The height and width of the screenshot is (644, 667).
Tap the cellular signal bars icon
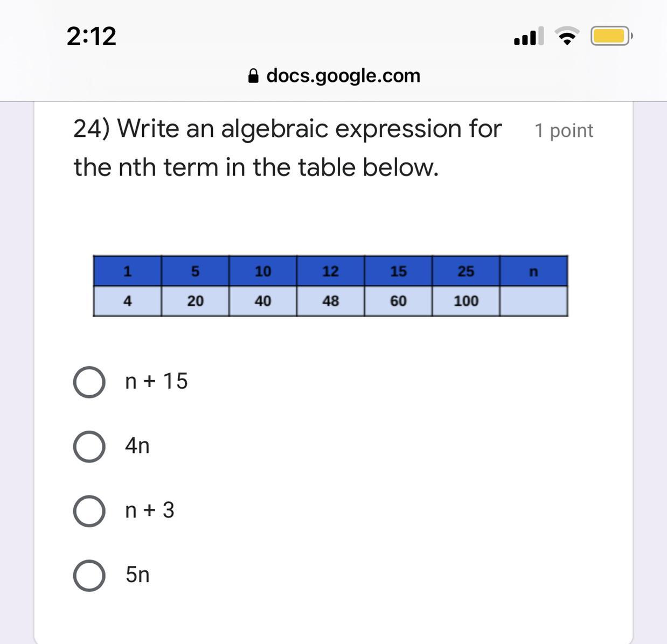coord(529,36)
